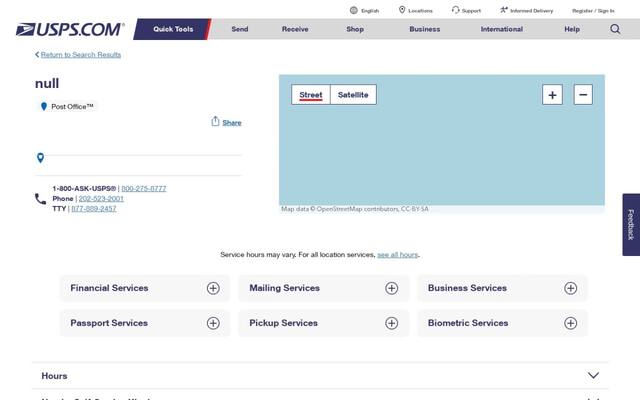Switch map to Satellite view

pyautogui.click(x=353, y=95)
